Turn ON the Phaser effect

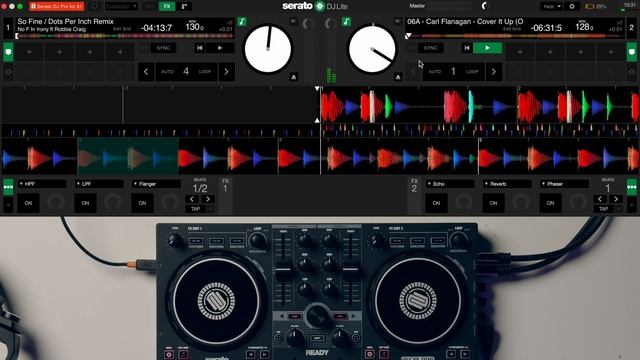tap(551, 203)
